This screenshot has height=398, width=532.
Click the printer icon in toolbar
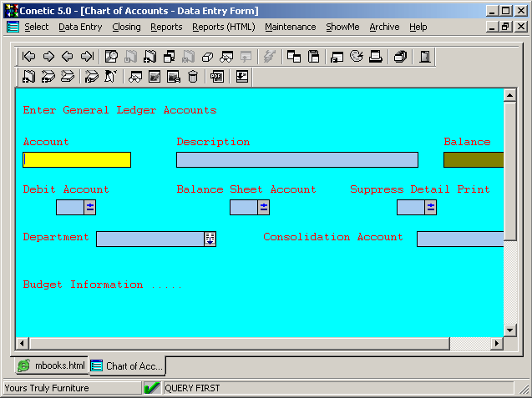(x=376, y=57)
